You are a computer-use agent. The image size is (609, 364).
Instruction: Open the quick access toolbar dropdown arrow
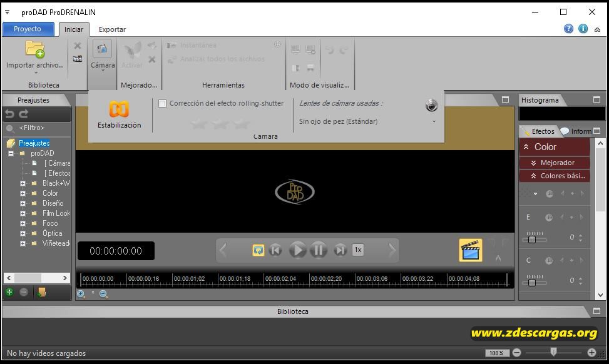(7, 12)
